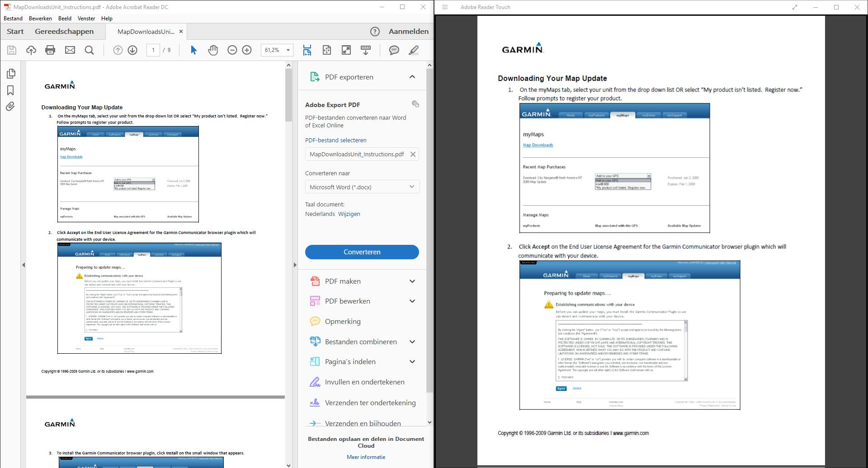Open the Microsoft Word format dropdown

click(362, 187)
